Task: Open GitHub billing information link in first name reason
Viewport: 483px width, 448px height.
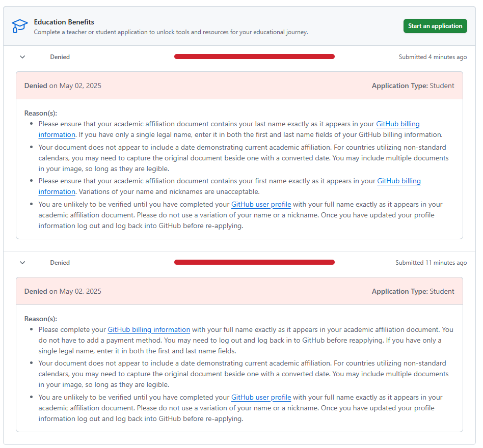Action: click(399, 181)
